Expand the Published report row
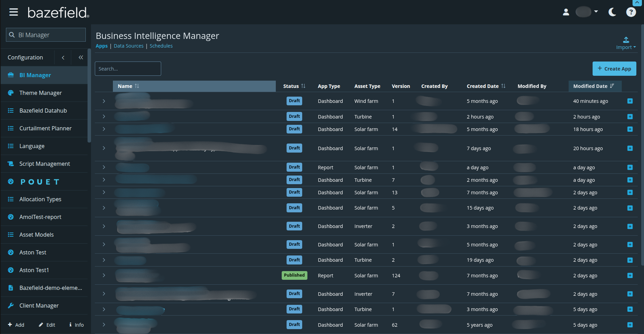644x334 pixels. pyautogui.click(x=104, y=275)
